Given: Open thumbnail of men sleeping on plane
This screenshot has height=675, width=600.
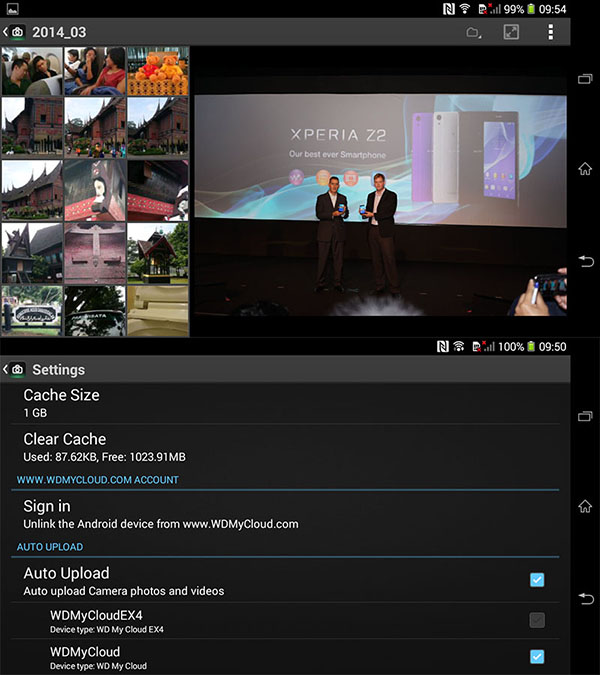Looking at the screenshot, I should (32, 71).
